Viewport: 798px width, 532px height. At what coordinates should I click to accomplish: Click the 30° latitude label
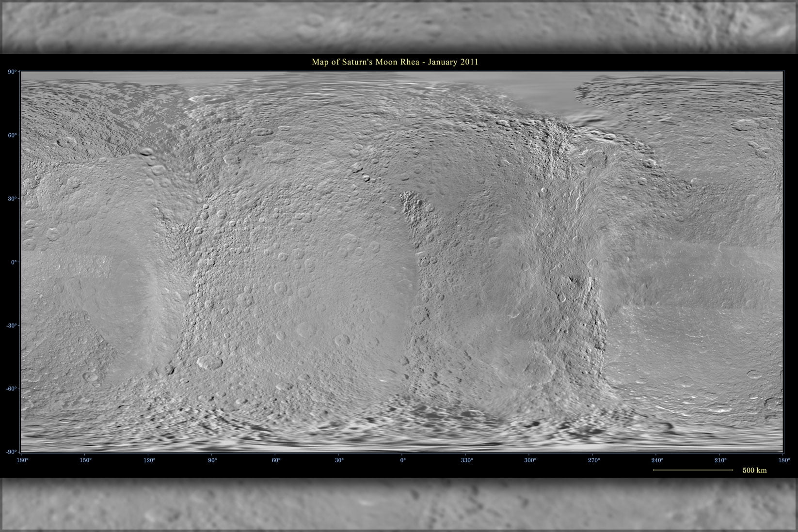[x=14, y=199]
